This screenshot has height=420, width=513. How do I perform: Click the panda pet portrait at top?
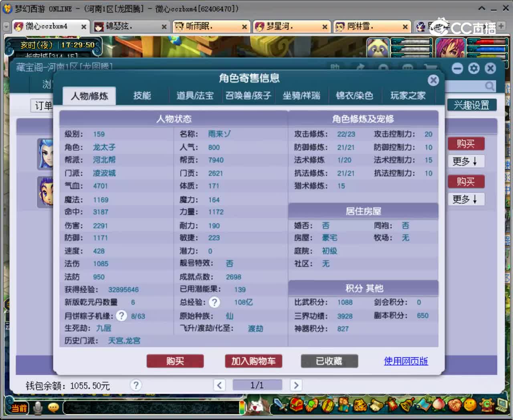(378, 48)
